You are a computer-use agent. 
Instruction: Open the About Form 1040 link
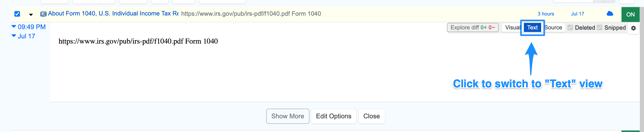pos(113,14)
